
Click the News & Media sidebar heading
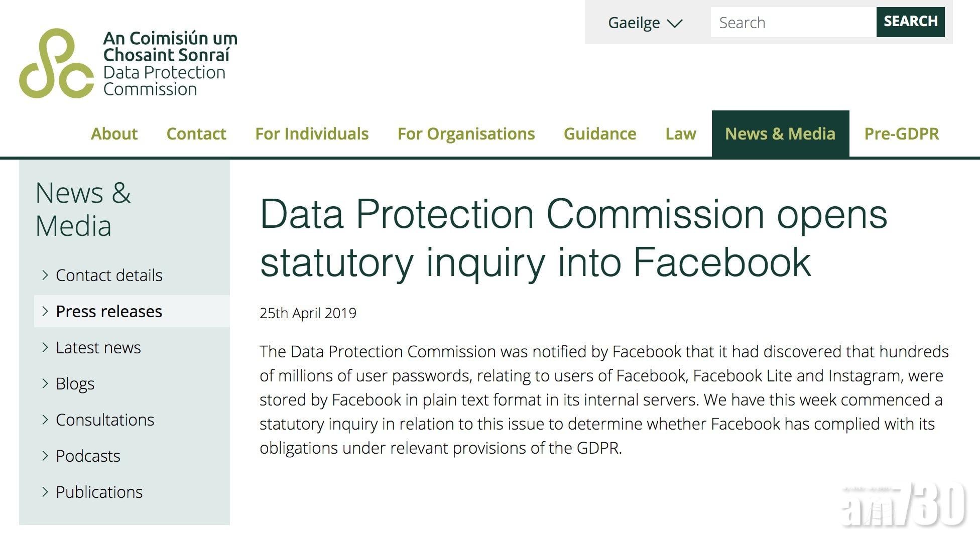83,209
